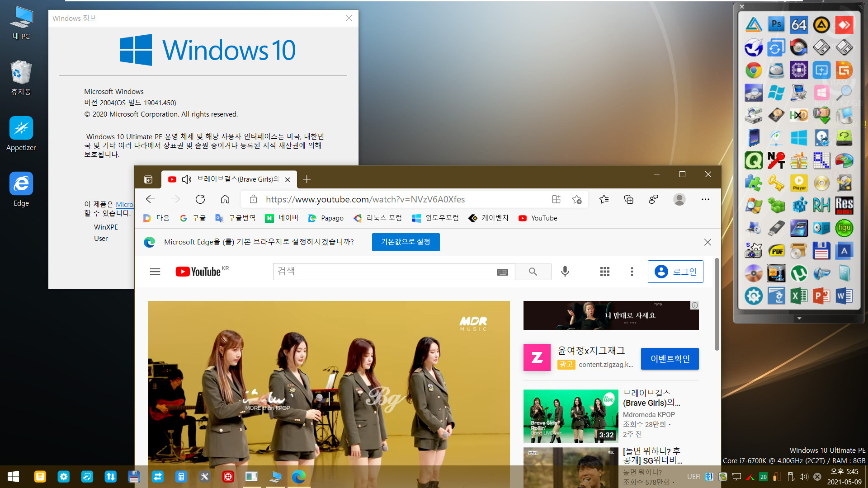Screen dimensions: 868x488
Task: Open PowerPoint from the launcher panel
Action: 821,296
